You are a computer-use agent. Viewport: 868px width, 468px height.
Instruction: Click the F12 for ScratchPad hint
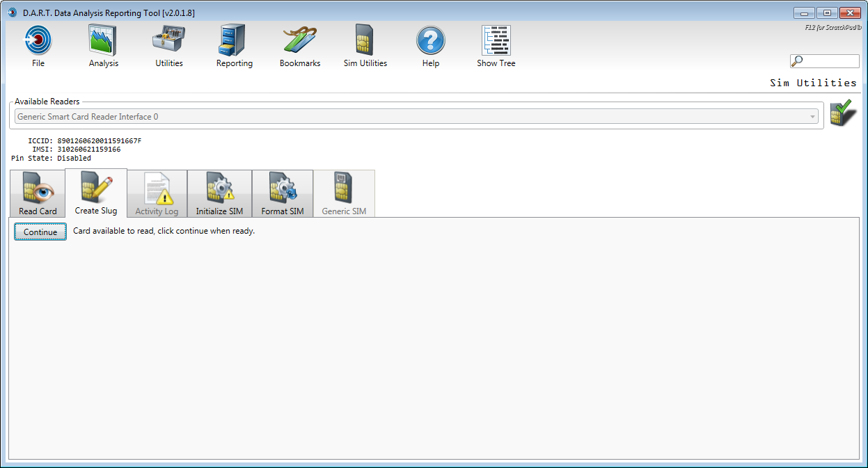point(833,28)
